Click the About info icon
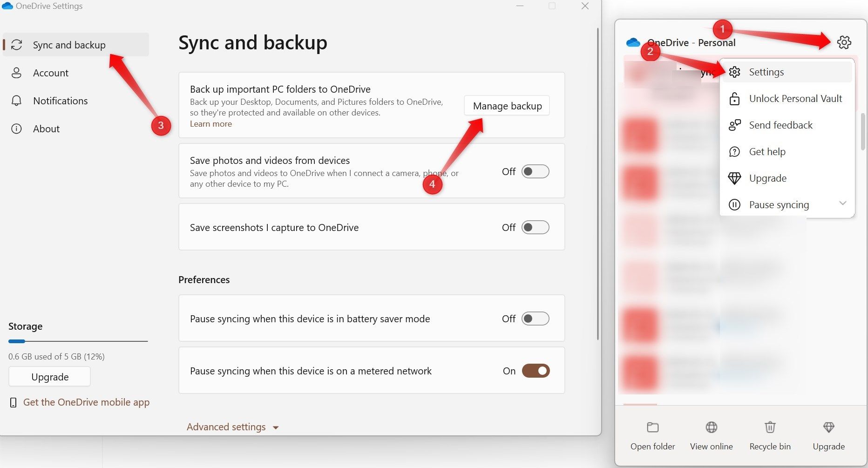This screenshot has width=868, height=468. coord(17,129)
